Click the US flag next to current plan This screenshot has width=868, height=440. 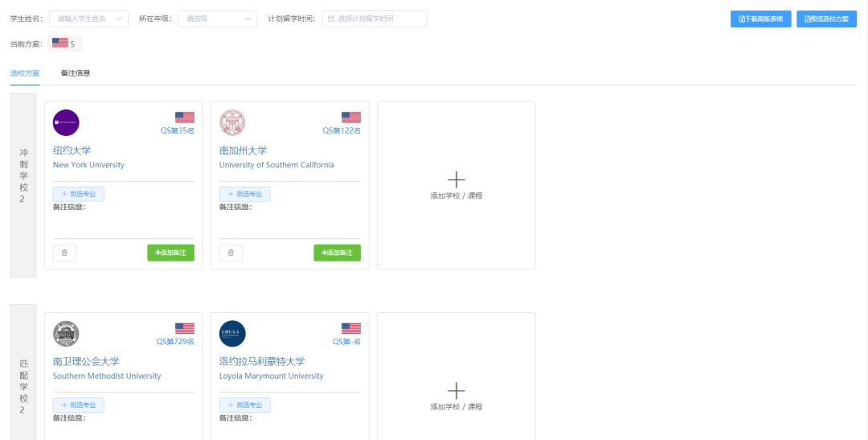point(60,43)
